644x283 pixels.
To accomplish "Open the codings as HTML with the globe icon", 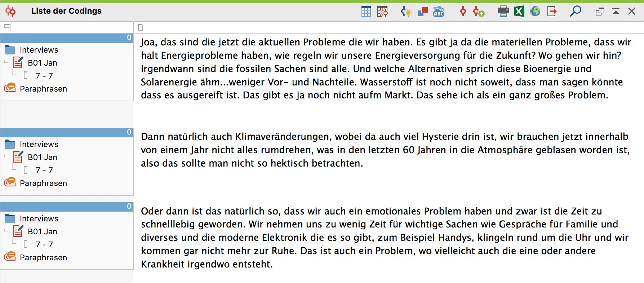I will (535, 12).
